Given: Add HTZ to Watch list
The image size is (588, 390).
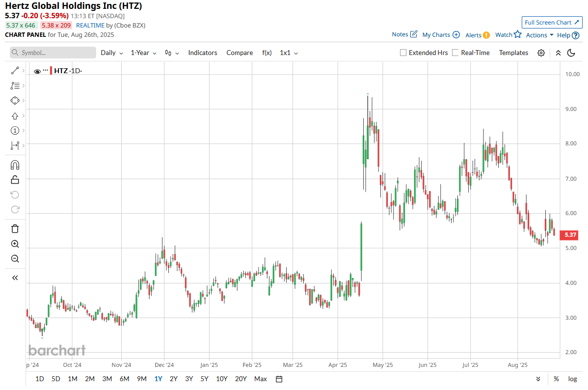Looking at the screenshot, I should (508, 34).
